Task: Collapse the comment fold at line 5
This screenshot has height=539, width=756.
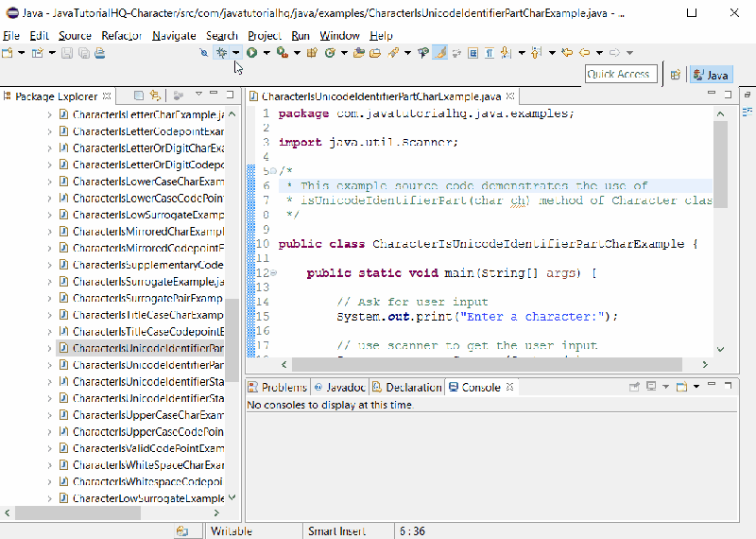Action: point(273,171)
